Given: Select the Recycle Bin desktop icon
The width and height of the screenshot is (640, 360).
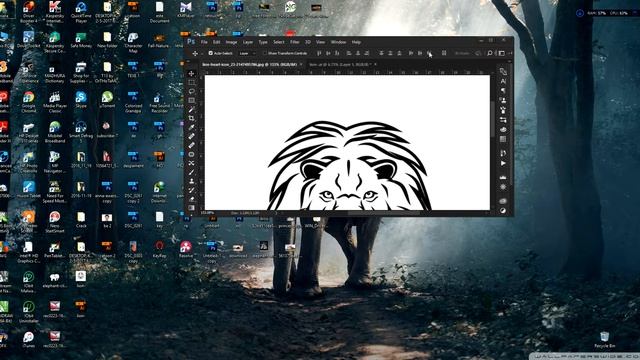Looking at the screenshot, I should pyautogui.click(x=604, y=340).
